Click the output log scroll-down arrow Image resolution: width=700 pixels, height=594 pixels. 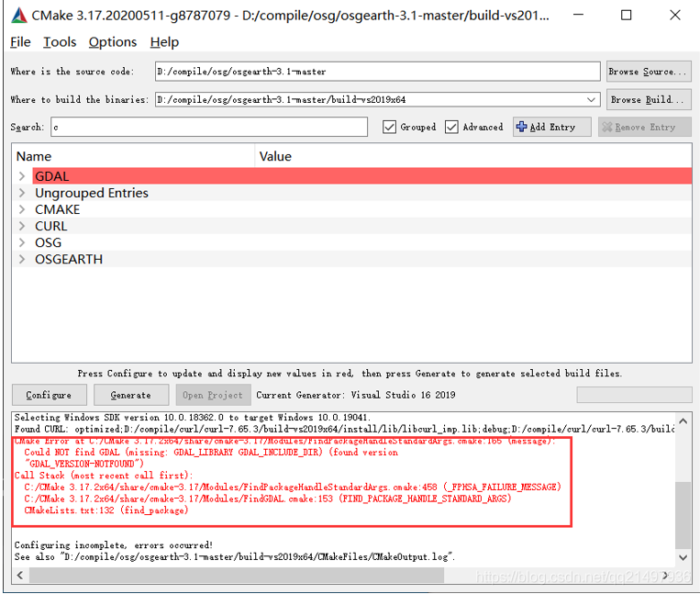point(683,557)
